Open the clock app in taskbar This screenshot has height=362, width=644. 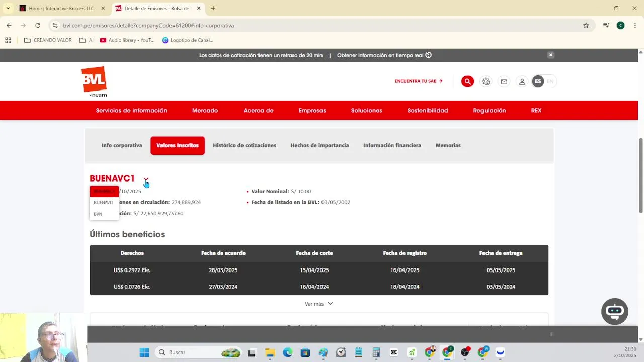[341, 352]
